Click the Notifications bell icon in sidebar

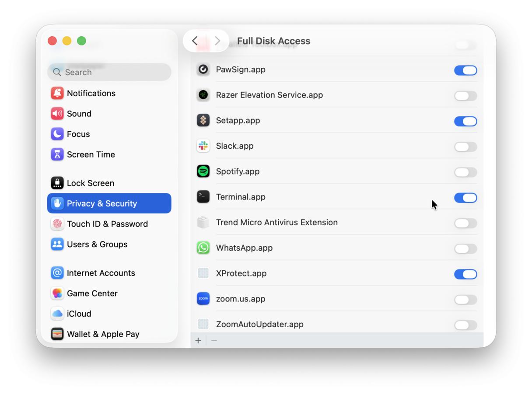pyautogui.click(x=57, y=93)
